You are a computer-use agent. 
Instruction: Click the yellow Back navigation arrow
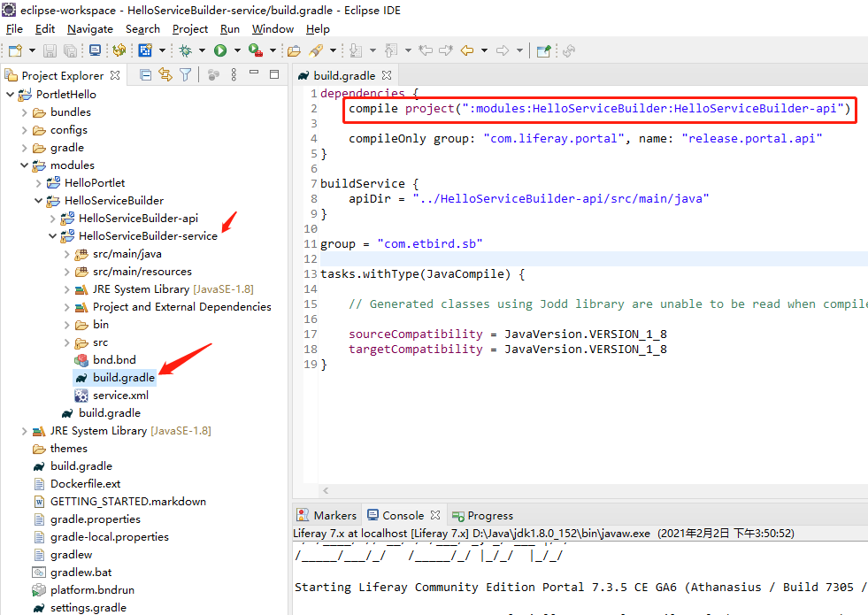click(x=467, y=50)
